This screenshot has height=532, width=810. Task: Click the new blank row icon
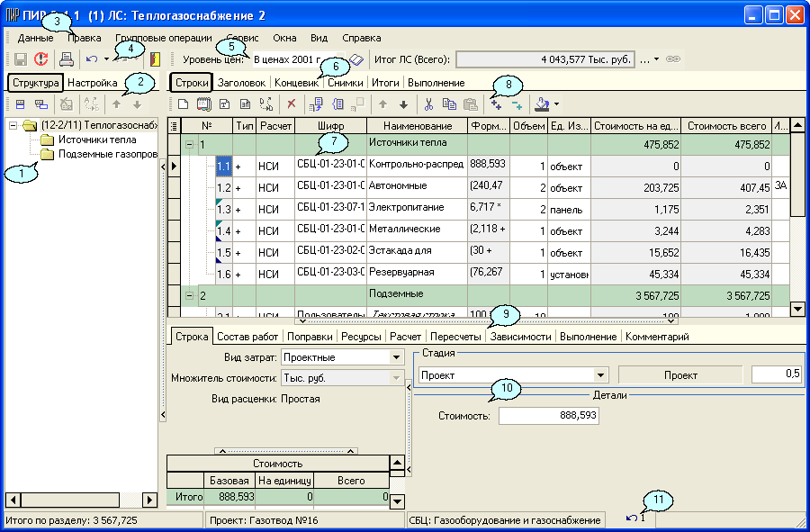[183, 104]
